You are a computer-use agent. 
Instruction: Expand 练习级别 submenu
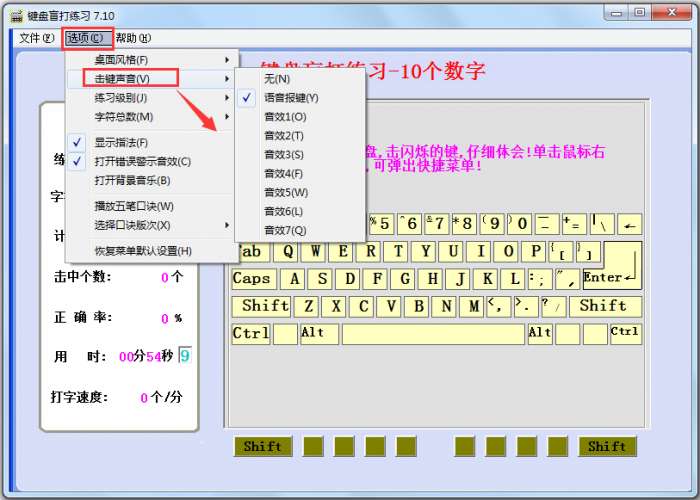[x=121, y=98]
